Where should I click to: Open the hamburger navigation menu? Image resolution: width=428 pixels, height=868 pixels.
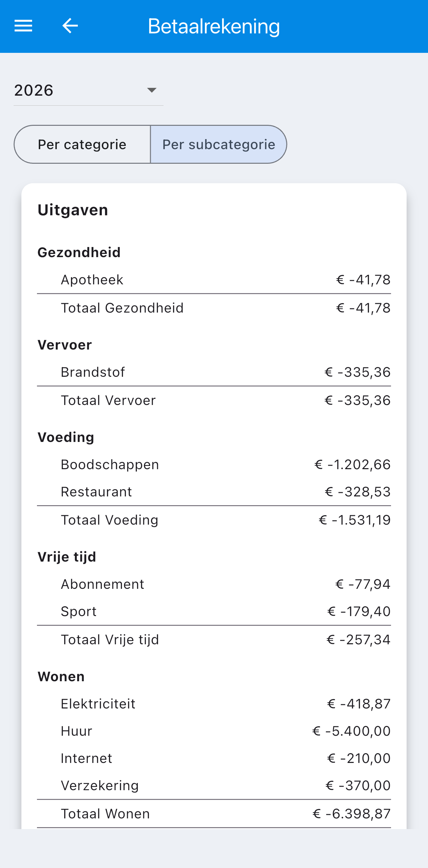click(23, 26)
